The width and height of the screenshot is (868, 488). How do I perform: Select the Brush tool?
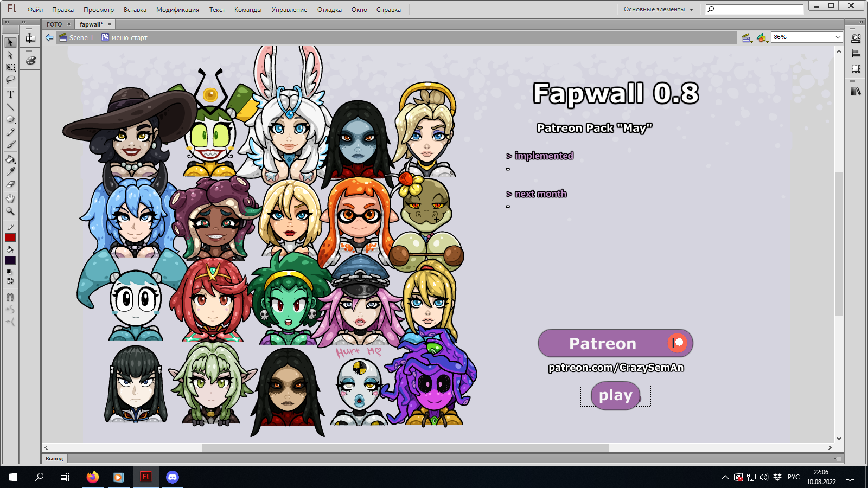(x=10, y=144)
